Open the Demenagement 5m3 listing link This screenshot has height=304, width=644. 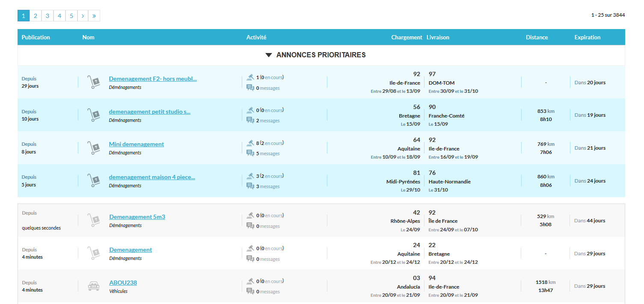137,217
